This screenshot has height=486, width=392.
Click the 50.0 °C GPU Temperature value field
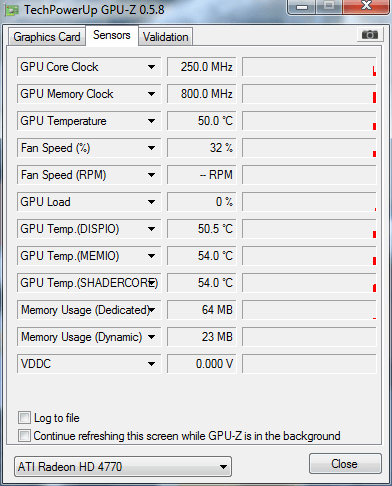(202, 121)
